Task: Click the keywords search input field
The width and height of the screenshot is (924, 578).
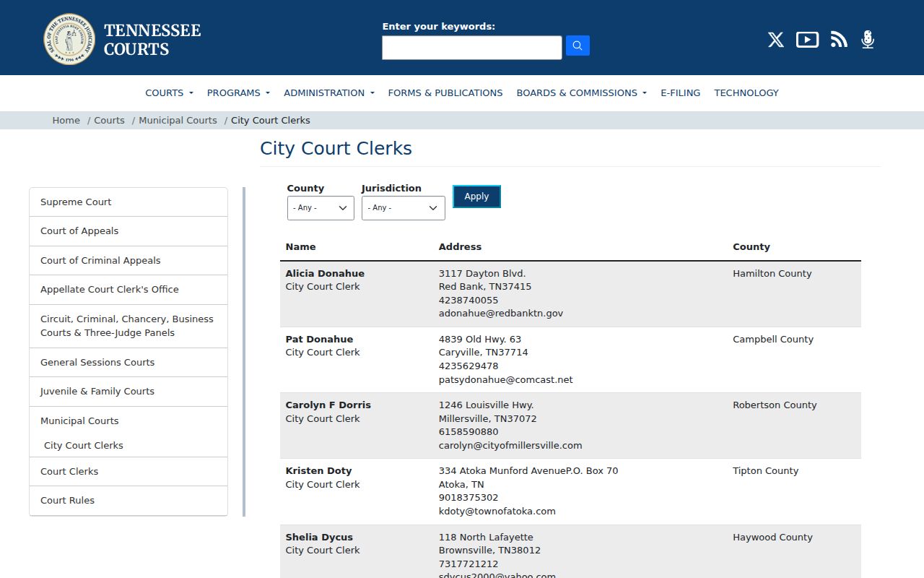Action: tap(472, 48)
